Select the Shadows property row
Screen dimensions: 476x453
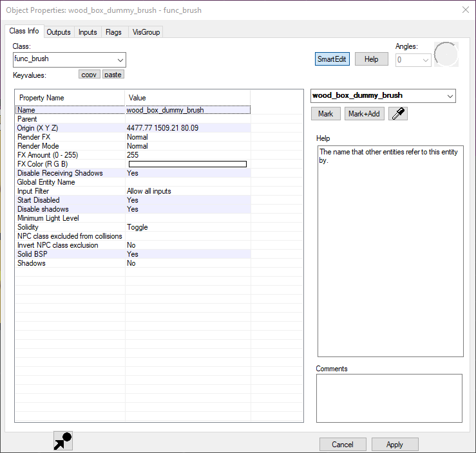coord(133,263)
